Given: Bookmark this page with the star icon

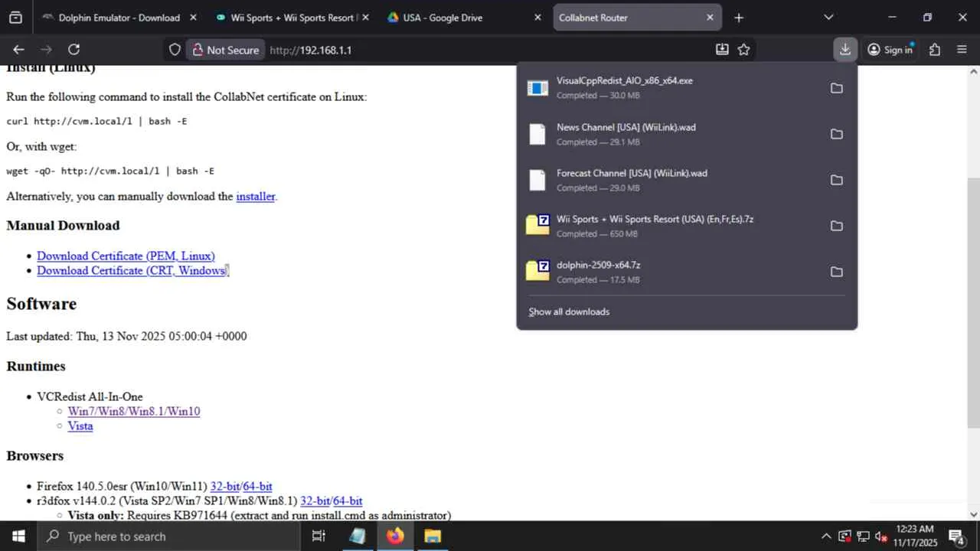Looking at the screenshot, I should tap(743, 50).
